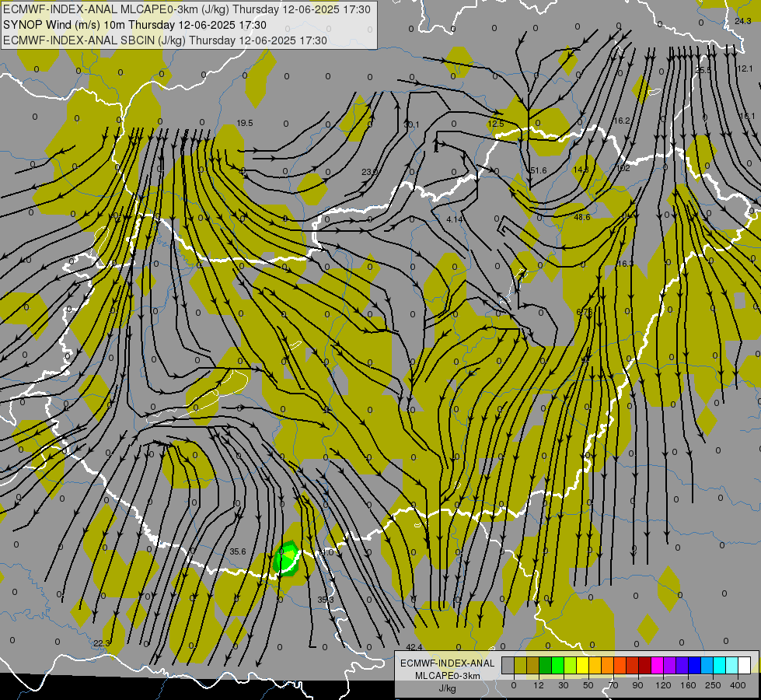Pick the bright cyan legend swatch
This screenshot has height=700, width=761.
(x=720, y=665)
